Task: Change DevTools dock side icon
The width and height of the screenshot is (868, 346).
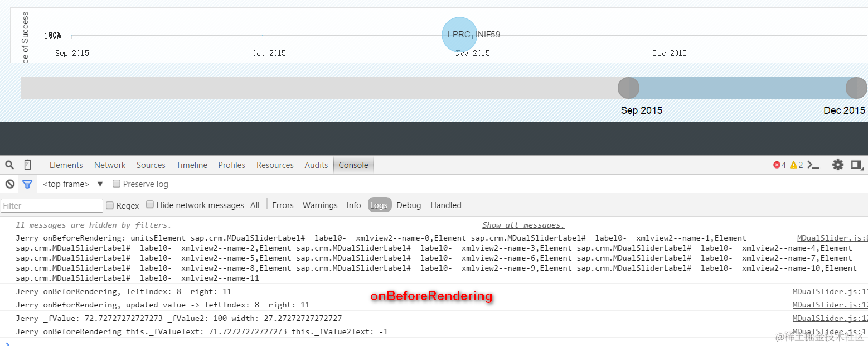Action: 857,165
